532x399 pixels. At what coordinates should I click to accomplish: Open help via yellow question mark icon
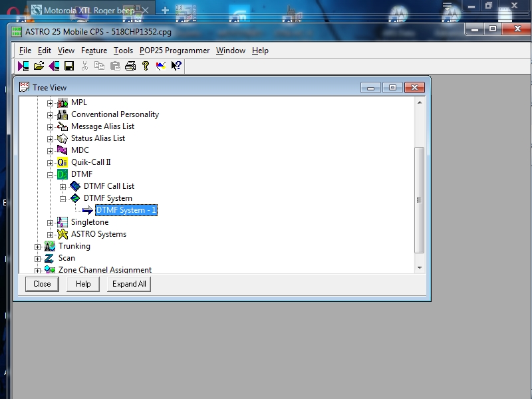pos(146,66)
